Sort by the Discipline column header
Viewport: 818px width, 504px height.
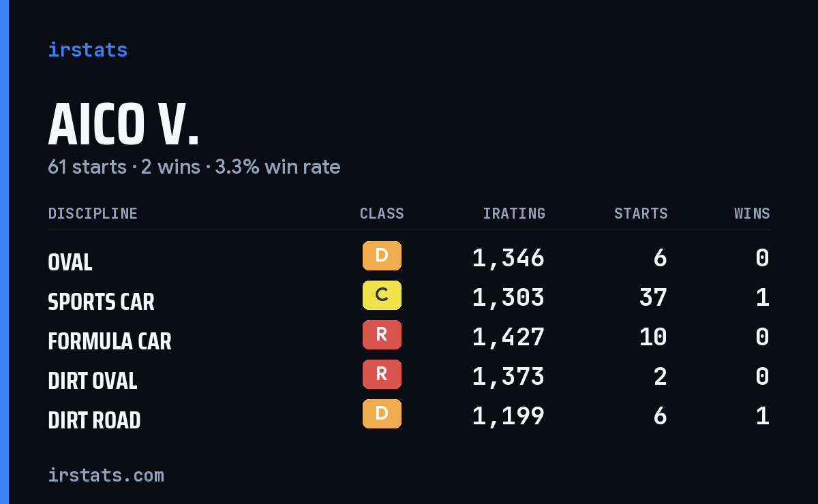point(93,214)
